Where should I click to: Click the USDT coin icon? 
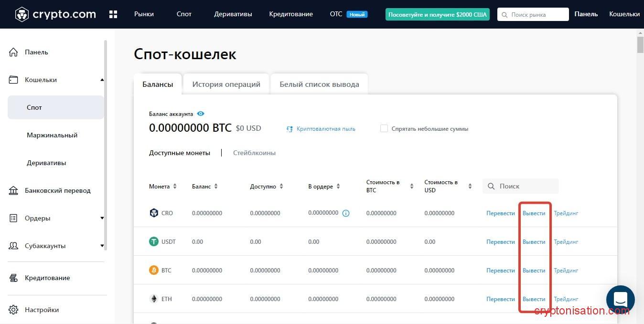pyautogui.click(x=153, y=241)
